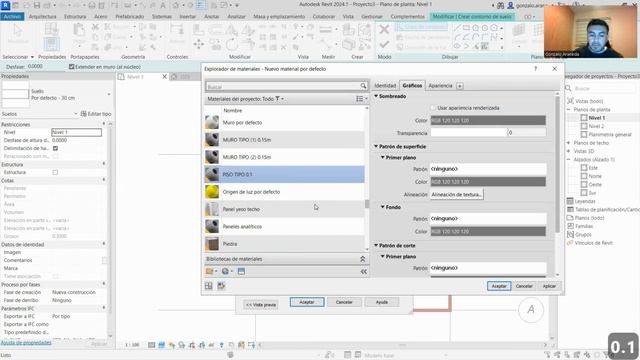640x360 pixels.
Task: Open the material list view options icon
Action: 361,99
